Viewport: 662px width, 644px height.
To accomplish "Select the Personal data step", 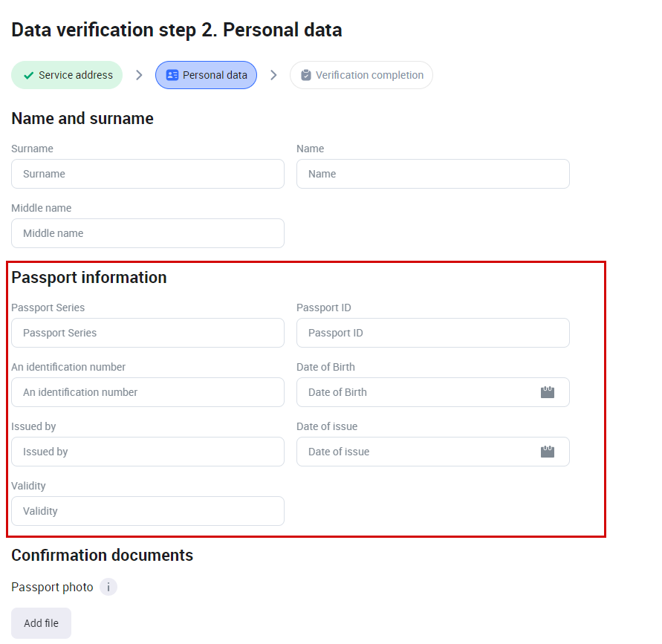I will click(214, 75).
